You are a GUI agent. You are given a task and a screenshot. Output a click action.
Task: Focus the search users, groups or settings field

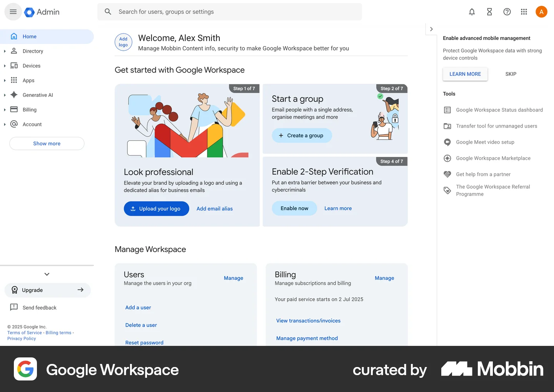(230, 12)
